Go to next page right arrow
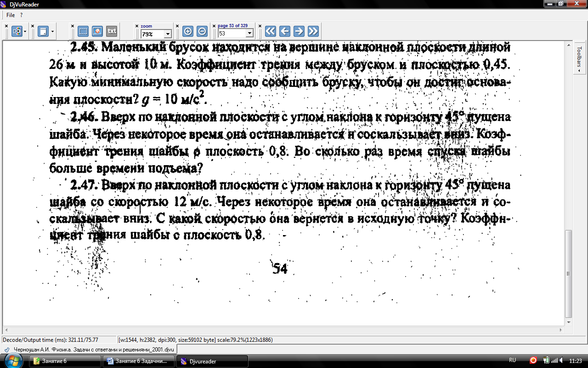 299,31
